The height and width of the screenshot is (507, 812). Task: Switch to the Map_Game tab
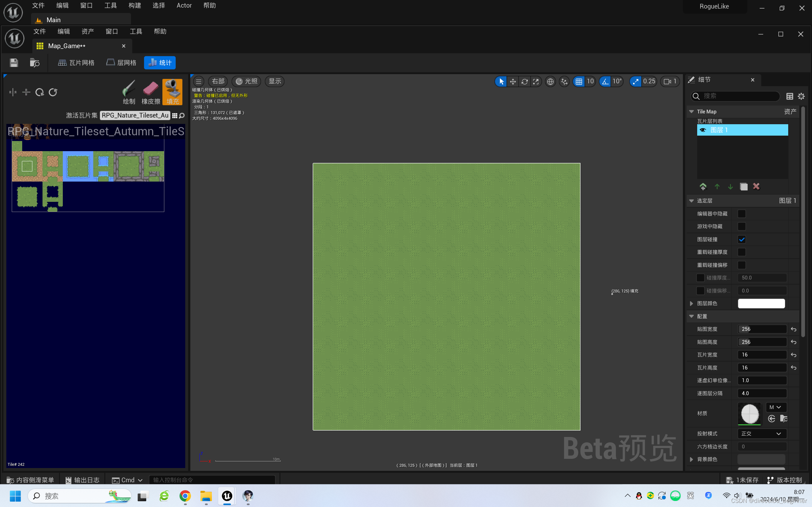click(67, 46)
